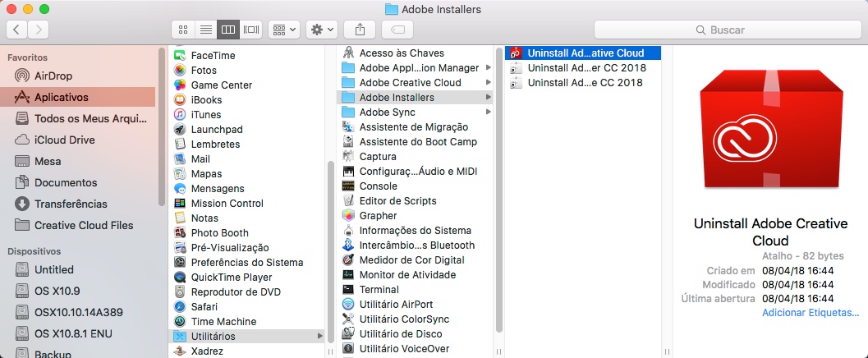Image resolution: width=868 pixels, height=358 pixels.
Task: Select AirDrop in the sidebar
Action: 77,76
